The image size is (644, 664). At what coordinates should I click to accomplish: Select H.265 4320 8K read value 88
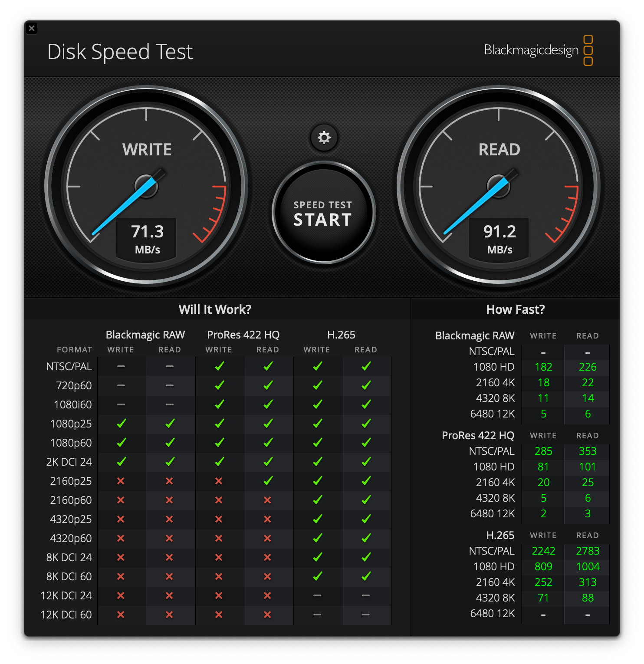click(x=588, y=598)
